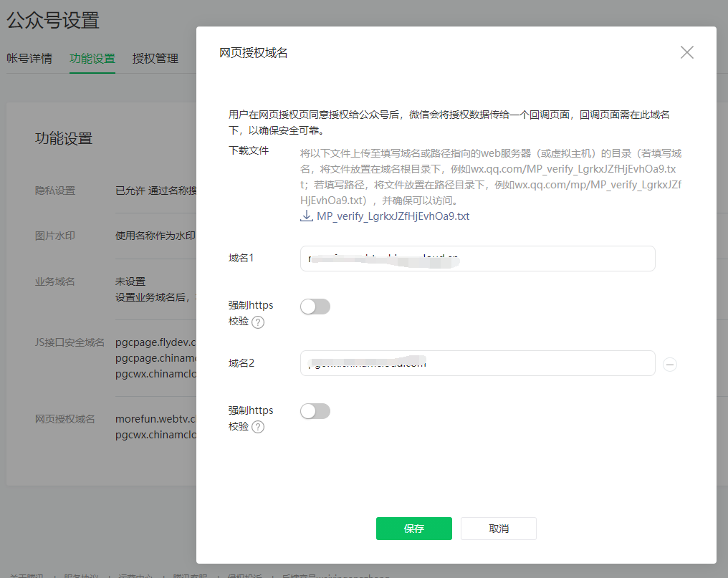This screenshot has width=728, height=578.
Task: Cancel the dialog with the 取消 button
Action: (x=498, y=529)
